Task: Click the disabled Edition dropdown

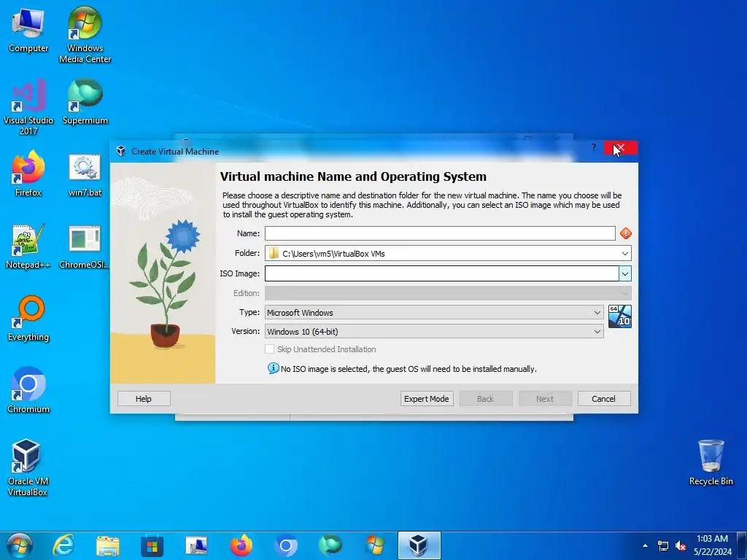Action: click(448, 293)
